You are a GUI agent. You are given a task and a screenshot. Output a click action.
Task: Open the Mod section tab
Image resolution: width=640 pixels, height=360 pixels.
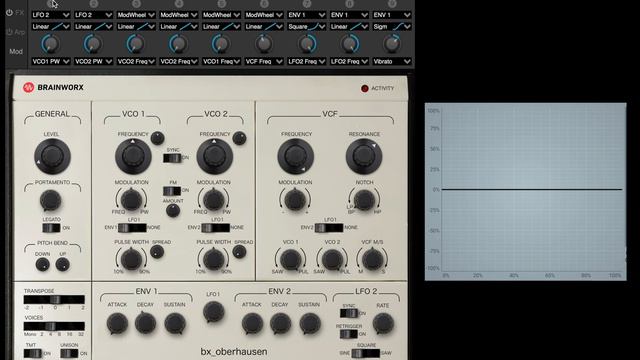(x=16, y=51)
